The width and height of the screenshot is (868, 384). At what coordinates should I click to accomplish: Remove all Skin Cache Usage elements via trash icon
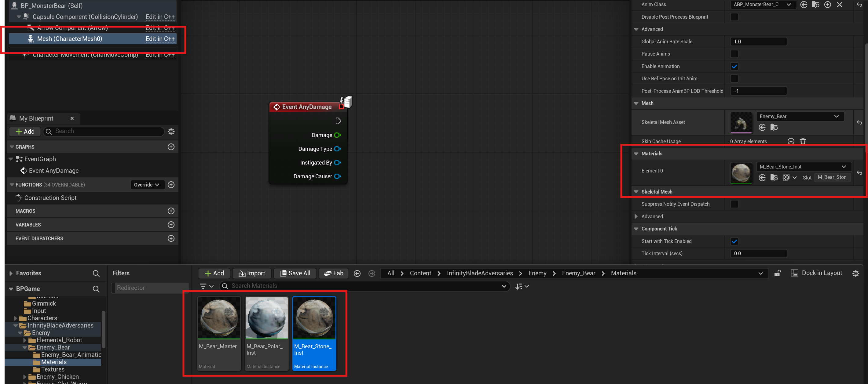coord(803,141)
